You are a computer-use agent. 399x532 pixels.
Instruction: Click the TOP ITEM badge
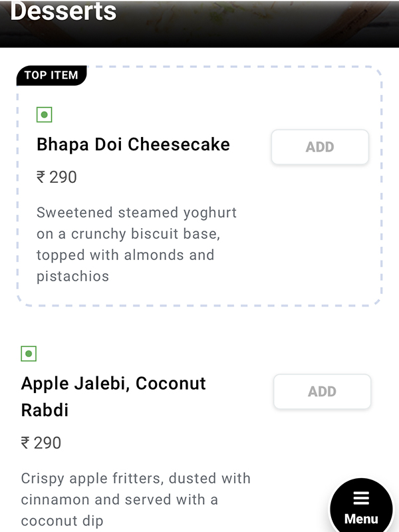pos(51,75)
